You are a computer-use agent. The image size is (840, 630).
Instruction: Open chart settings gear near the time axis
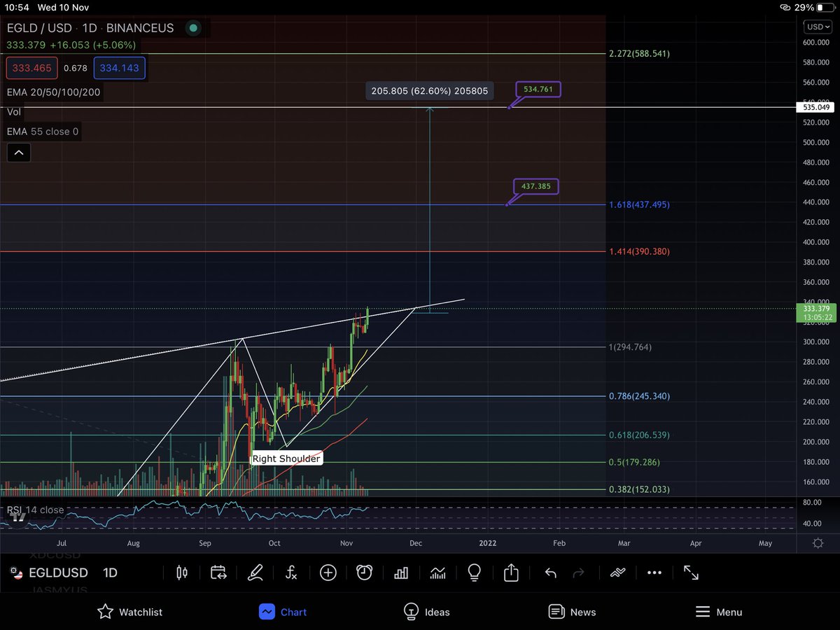click(x=817, y=542)
